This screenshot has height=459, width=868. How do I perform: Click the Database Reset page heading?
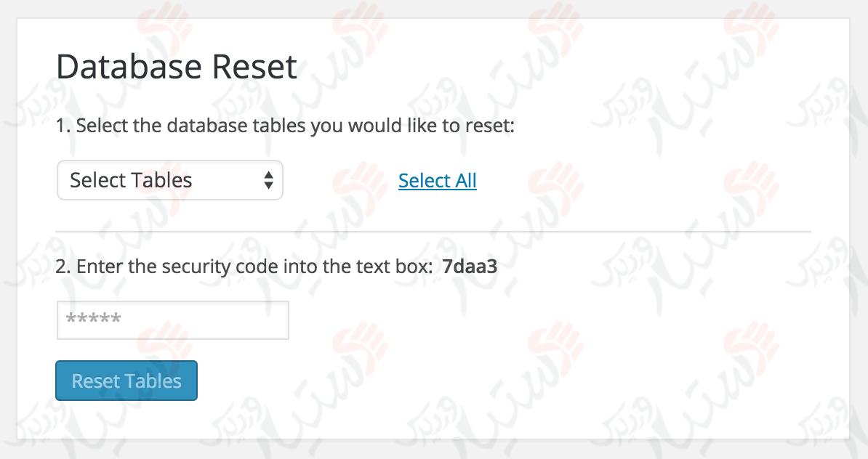click(177, 66)
